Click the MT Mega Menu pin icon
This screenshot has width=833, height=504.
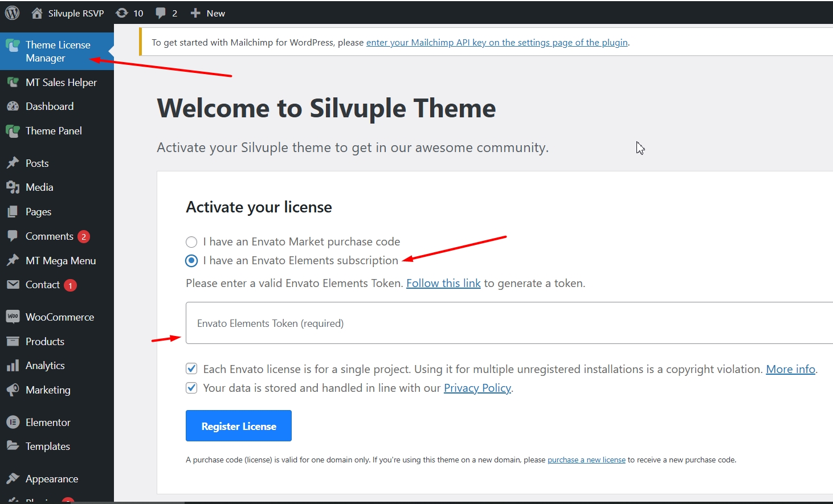click(13, 261)
